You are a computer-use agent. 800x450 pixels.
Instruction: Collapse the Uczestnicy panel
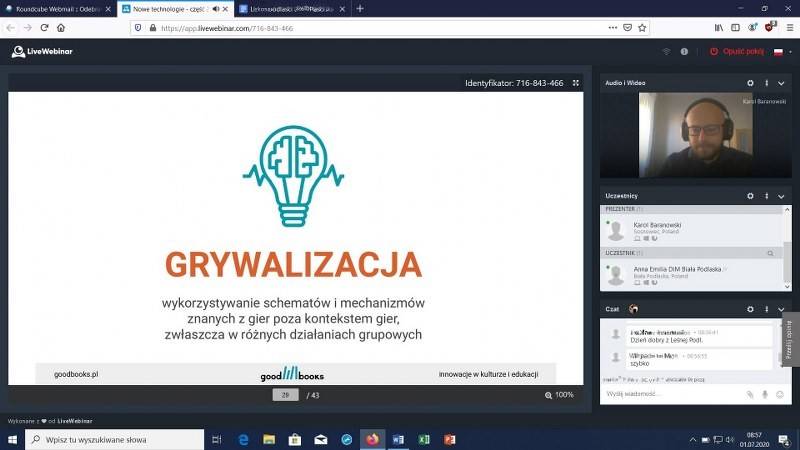(x=781, y=195)
